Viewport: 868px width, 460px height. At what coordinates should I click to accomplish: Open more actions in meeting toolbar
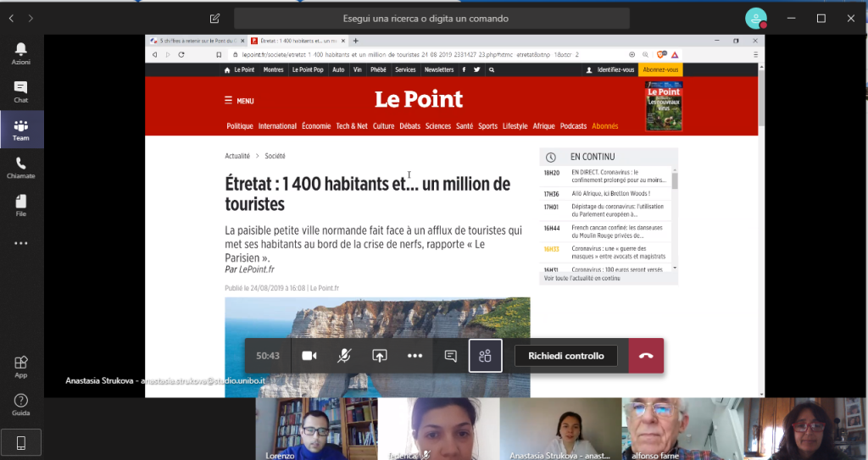[415, 356]
